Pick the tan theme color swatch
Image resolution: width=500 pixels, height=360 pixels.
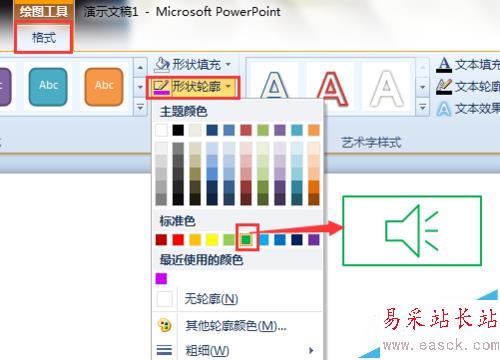click(x=195, y=130)
